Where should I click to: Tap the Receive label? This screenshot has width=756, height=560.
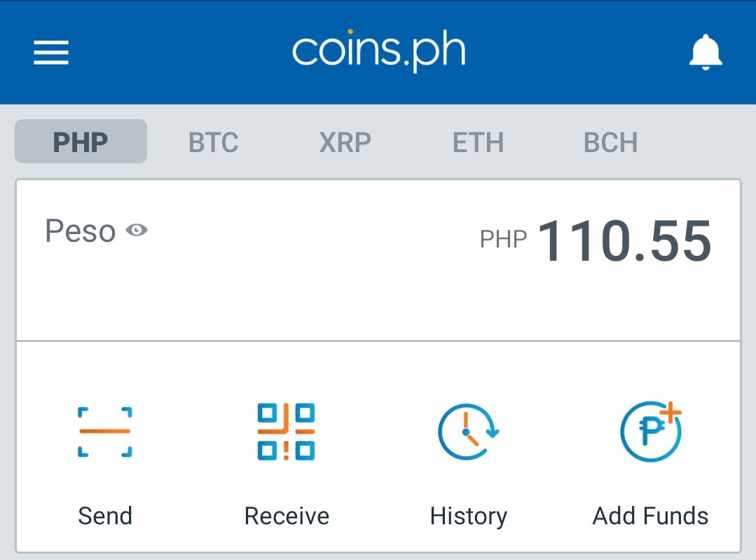click(x=287, y=516)
